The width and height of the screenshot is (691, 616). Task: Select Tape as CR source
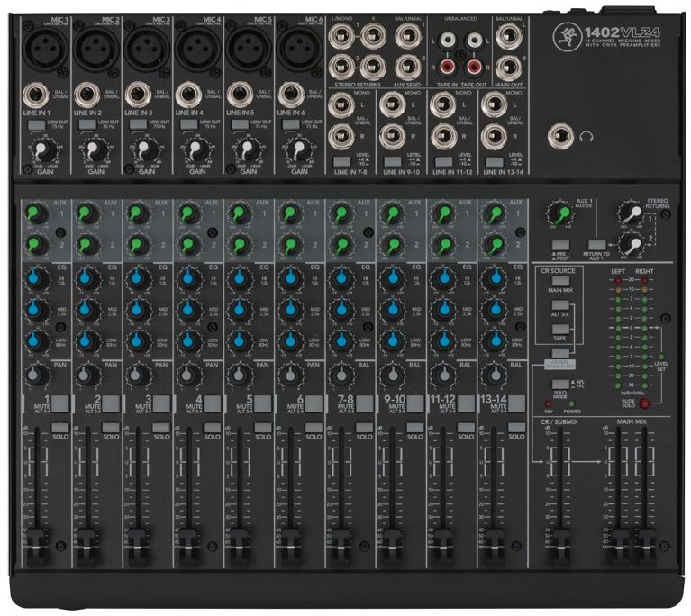pos(560,329)
